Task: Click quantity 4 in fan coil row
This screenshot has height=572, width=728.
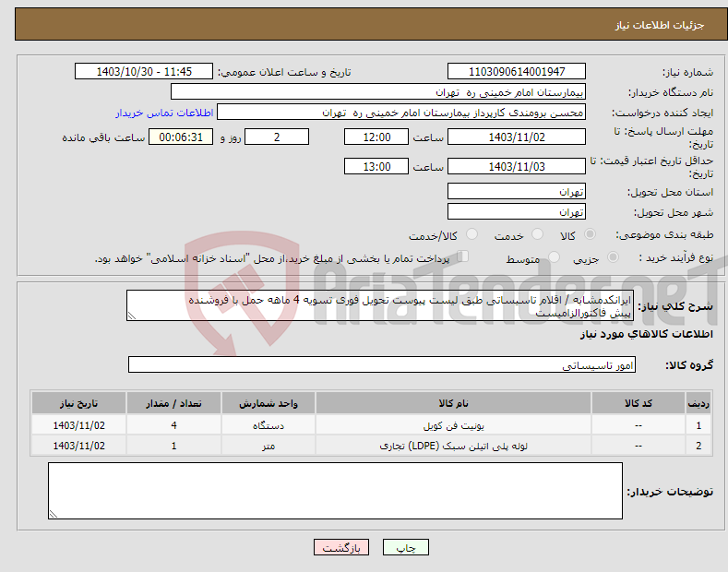Action: click(173, 425)
